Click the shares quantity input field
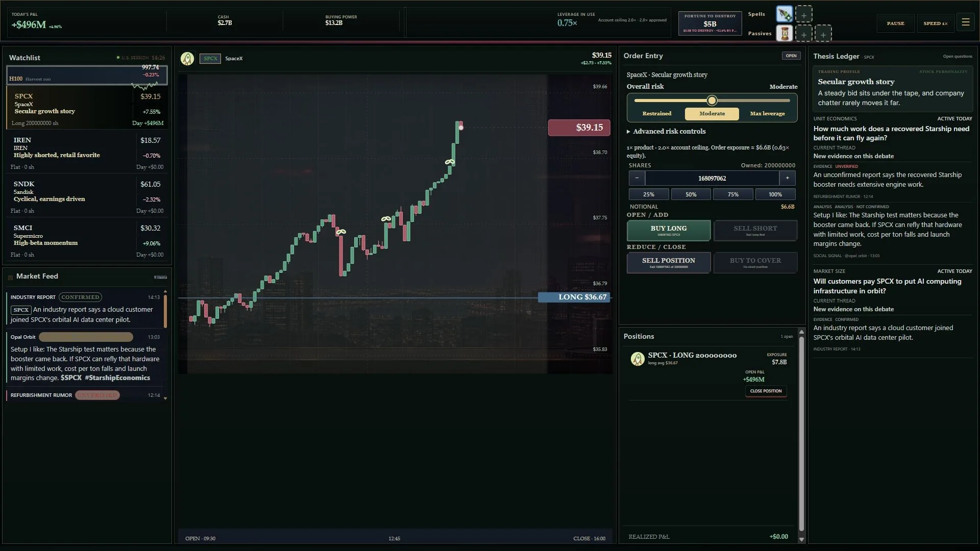980x551 pixels. (x=712, y=178)
